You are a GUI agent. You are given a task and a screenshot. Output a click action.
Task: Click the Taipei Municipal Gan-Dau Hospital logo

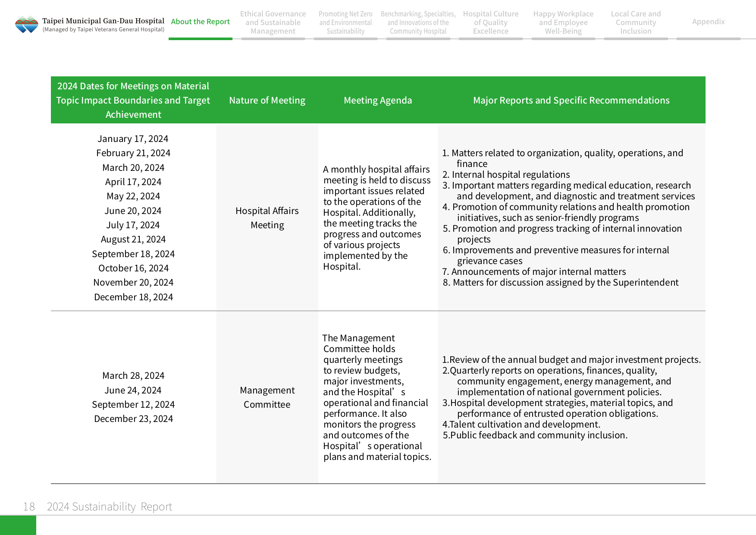[26, 24]
